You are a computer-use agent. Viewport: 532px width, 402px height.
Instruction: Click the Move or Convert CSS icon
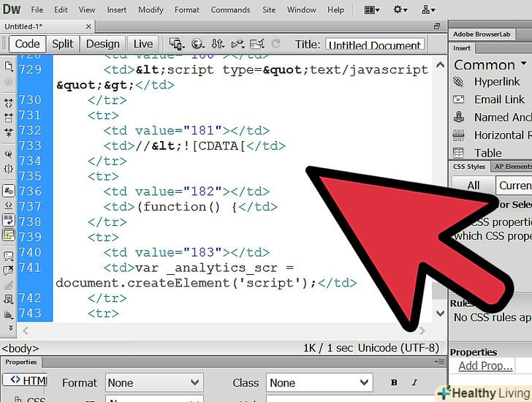[x=9, y=314]
